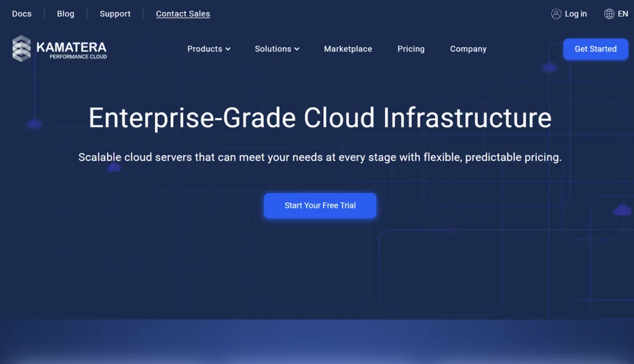Follow the Contact Sales link

[x=183, y=13]
